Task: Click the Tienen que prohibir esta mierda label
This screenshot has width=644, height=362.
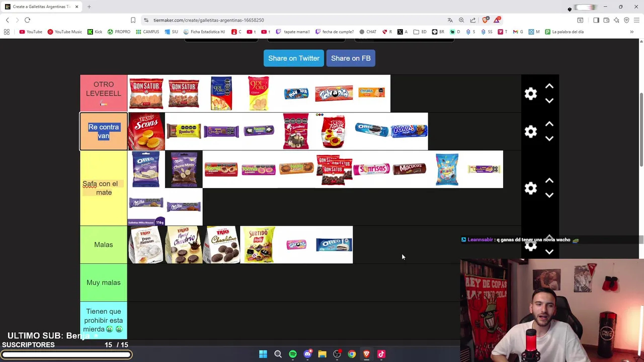Action: click(x=104, y=320)
